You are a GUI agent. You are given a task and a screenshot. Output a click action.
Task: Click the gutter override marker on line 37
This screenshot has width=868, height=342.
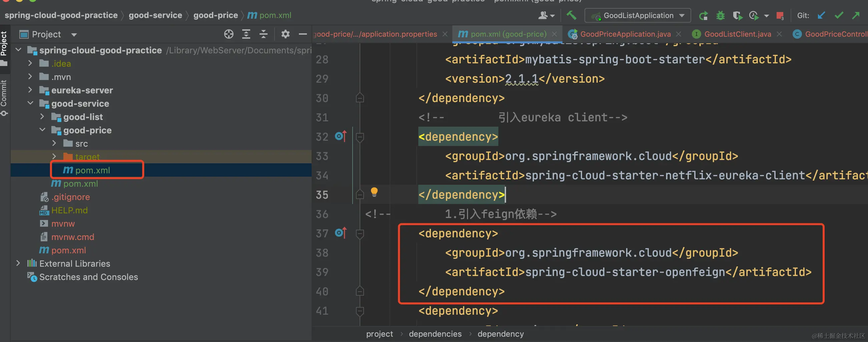341,233
